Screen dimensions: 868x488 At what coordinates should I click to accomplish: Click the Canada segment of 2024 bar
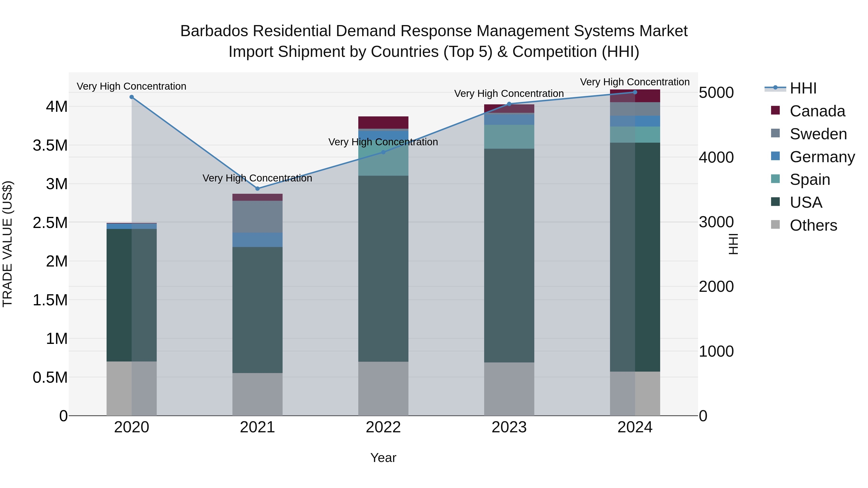635,96
